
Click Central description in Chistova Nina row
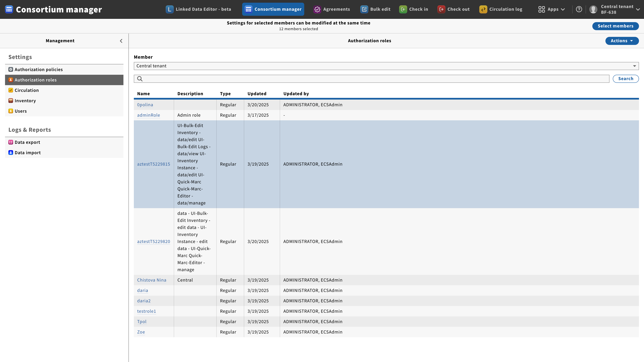185,280
